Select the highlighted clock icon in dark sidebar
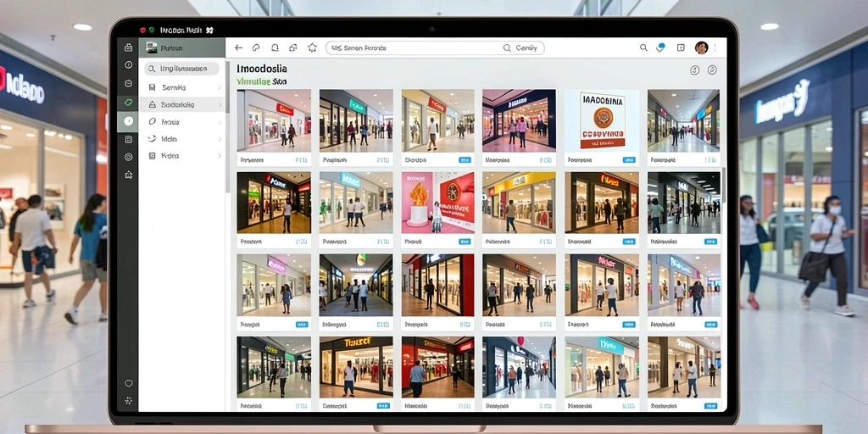 point(129,120)
